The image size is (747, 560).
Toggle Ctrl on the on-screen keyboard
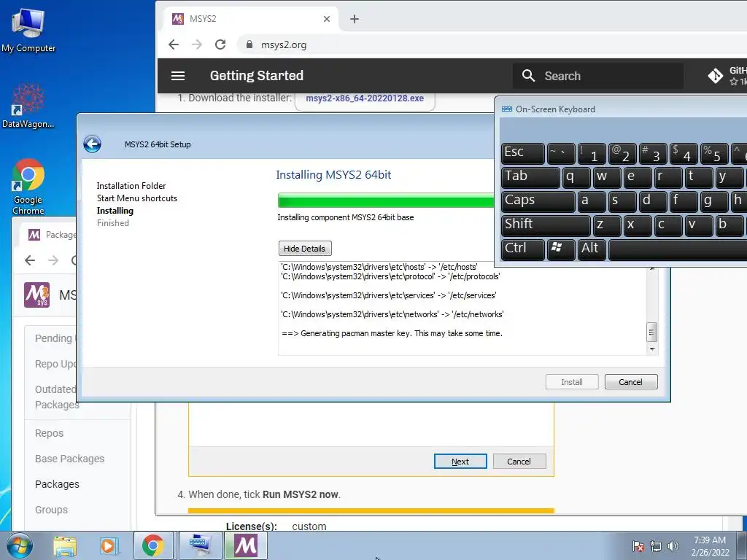click(522, 249)
